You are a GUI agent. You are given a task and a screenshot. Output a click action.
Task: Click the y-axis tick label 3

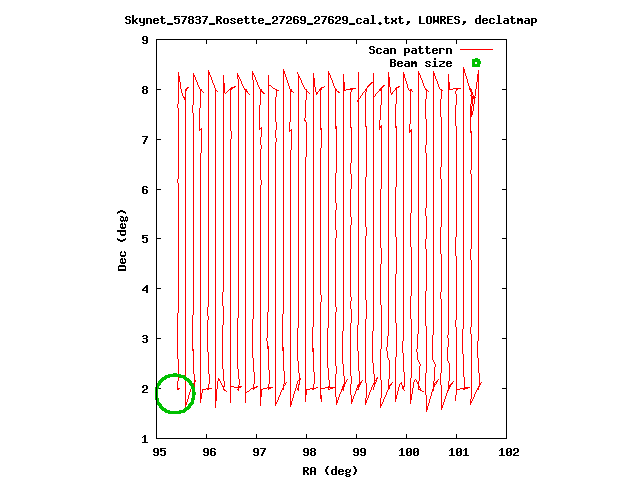point(145,339)
